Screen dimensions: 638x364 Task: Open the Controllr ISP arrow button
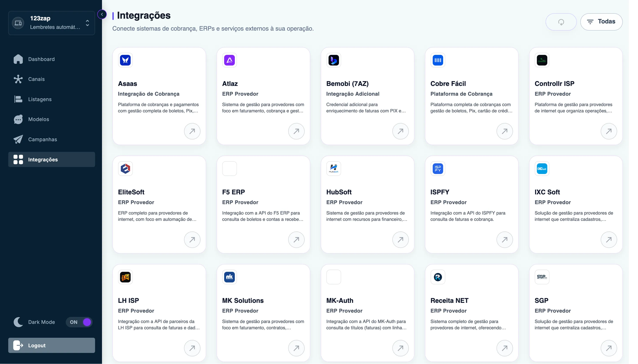pos(609,131)
